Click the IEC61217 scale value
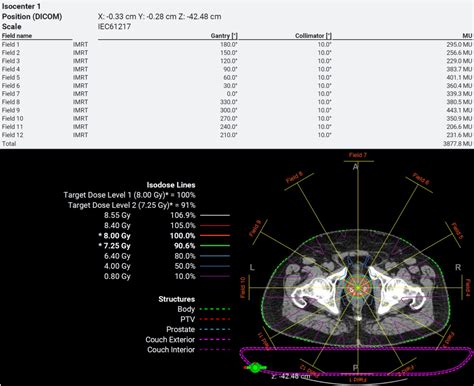This screenshot has width=474, height=386. [x=114, y=26]
